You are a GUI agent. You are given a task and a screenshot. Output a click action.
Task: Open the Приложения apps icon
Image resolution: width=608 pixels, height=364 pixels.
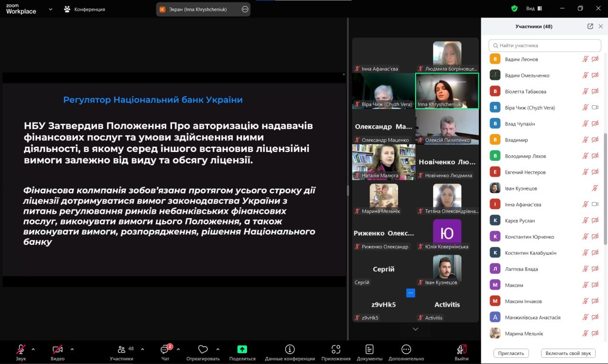(x=336, y=350)
